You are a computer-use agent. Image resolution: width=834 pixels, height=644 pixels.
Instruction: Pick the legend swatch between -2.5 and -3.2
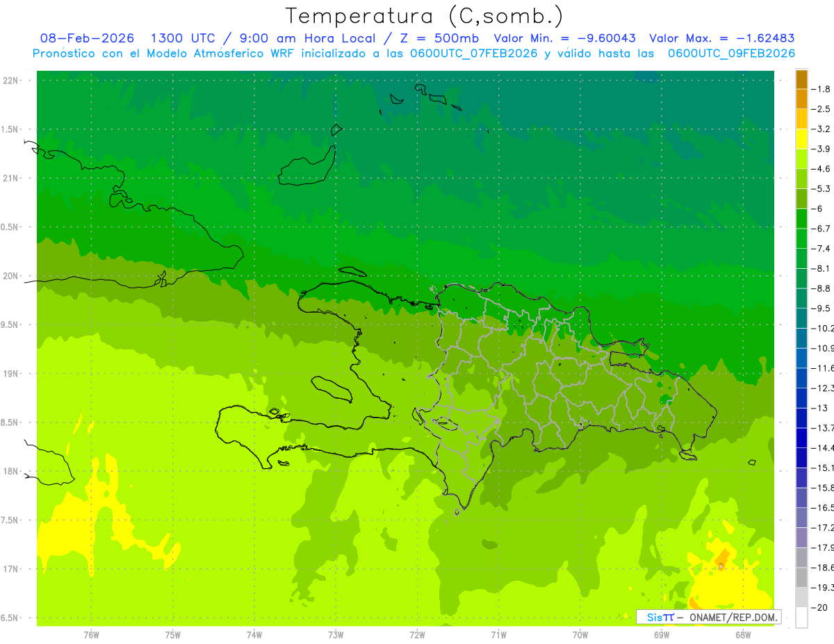point(801,119)
